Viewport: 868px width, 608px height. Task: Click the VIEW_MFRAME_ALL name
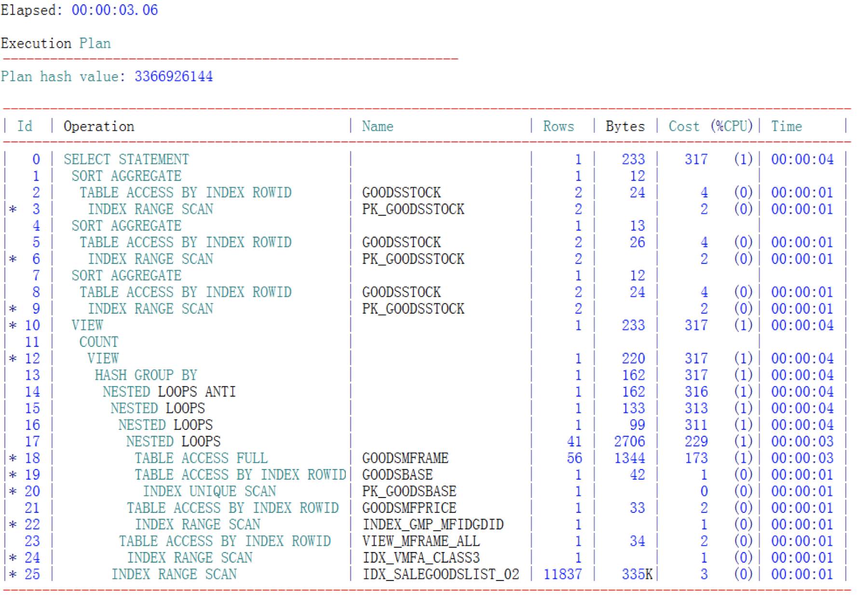click(x=421, y=541)
